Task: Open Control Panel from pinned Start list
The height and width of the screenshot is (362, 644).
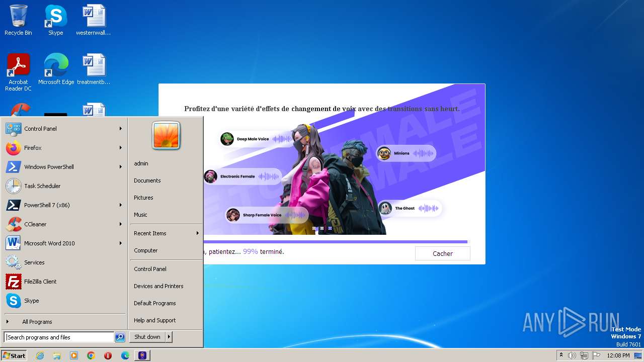Action: pos(64,129)
